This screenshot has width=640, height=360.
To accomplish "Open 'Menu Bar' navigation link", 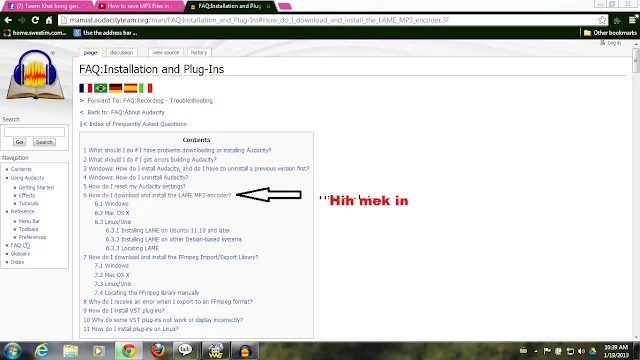I will tap(29, 221).
